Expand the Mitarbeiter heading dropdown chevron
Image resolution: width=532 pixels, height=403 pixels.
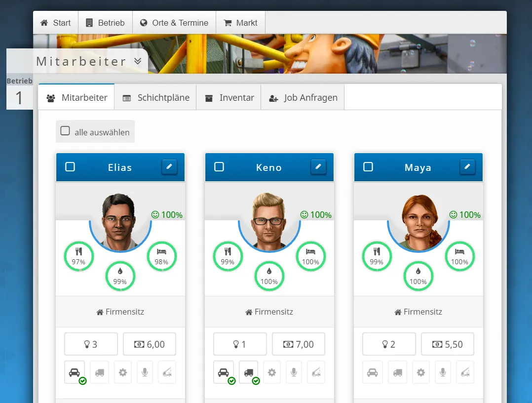coord(138,61)
